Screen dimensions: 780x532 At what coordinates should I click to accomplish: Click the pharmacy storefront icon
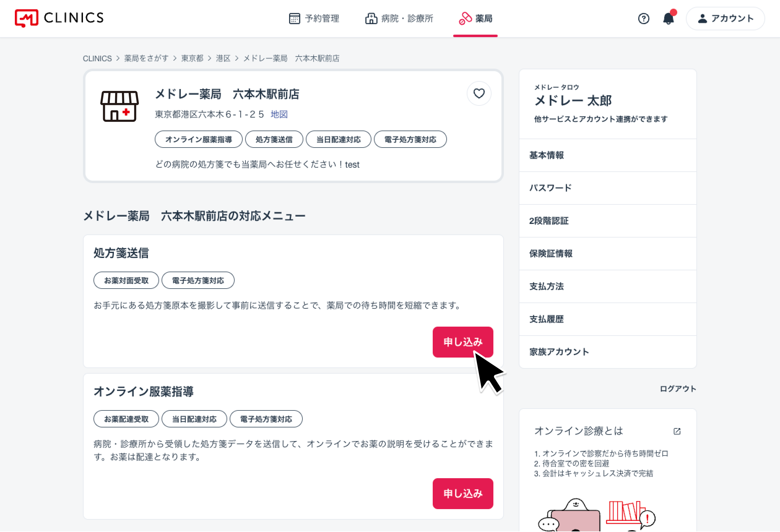(x=119, y=106)
